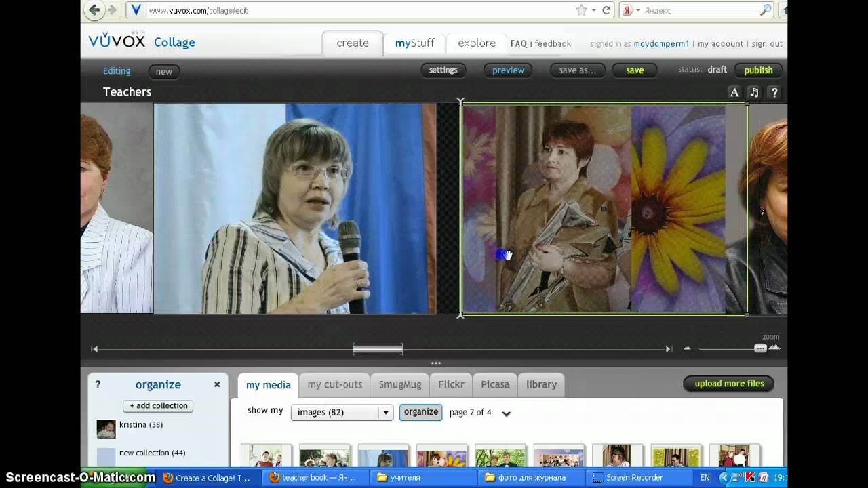Image resolution: width=868 pixels, height=488 pixels.
Task: Click the browser forward arrow
Action: click(x=113, y=9)
